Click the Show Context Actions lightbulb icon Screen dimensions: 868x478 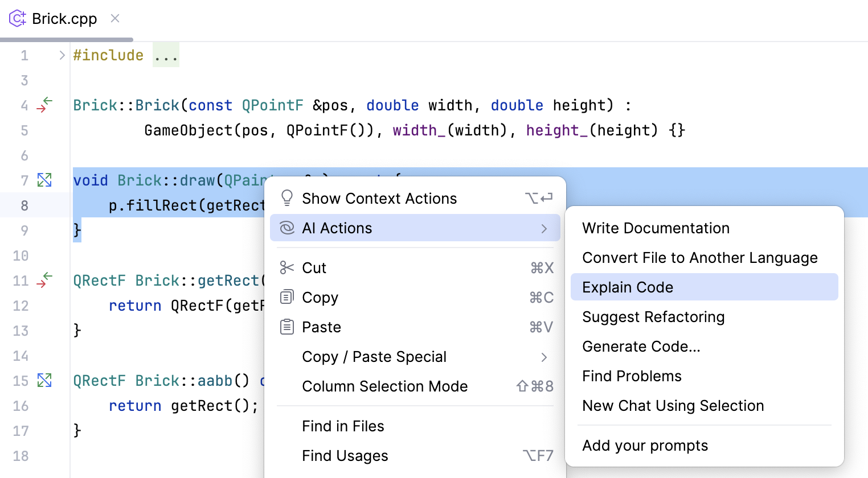287,198
